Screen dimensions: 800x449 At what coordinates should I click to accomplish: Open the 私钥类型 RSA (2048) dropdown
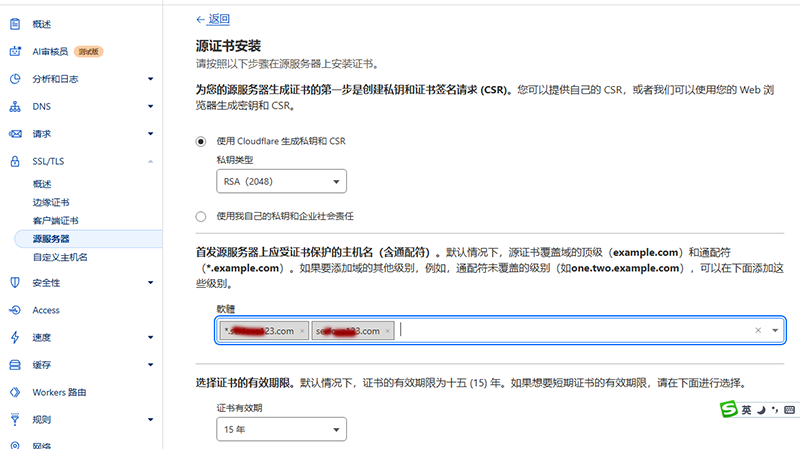point(281,182)
